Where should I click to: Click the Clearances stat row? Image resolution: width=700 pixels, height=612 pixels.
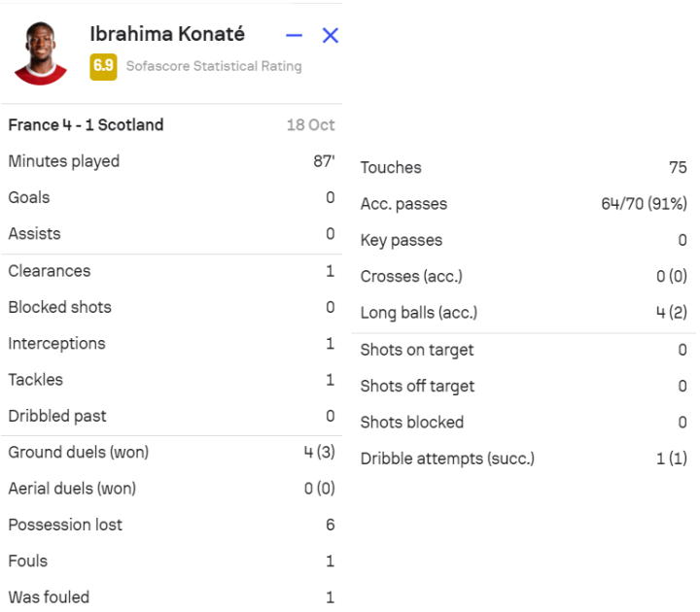[171, 271]
